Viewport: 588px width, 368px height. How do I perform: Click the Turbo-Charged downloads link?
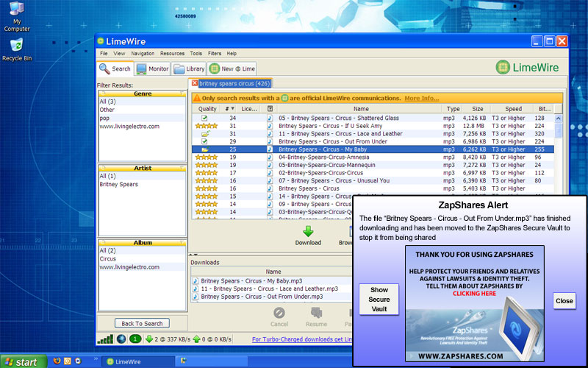click(x=302, y=339)
